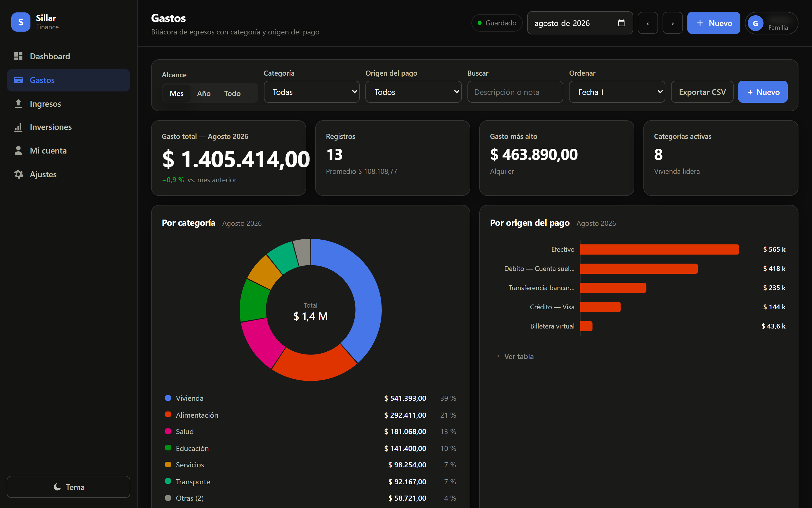Image resolution: width=812 pixels, height=508 pixels.
Task: Click the teal Transporte legend swatch
Action: tap(168, 481)
